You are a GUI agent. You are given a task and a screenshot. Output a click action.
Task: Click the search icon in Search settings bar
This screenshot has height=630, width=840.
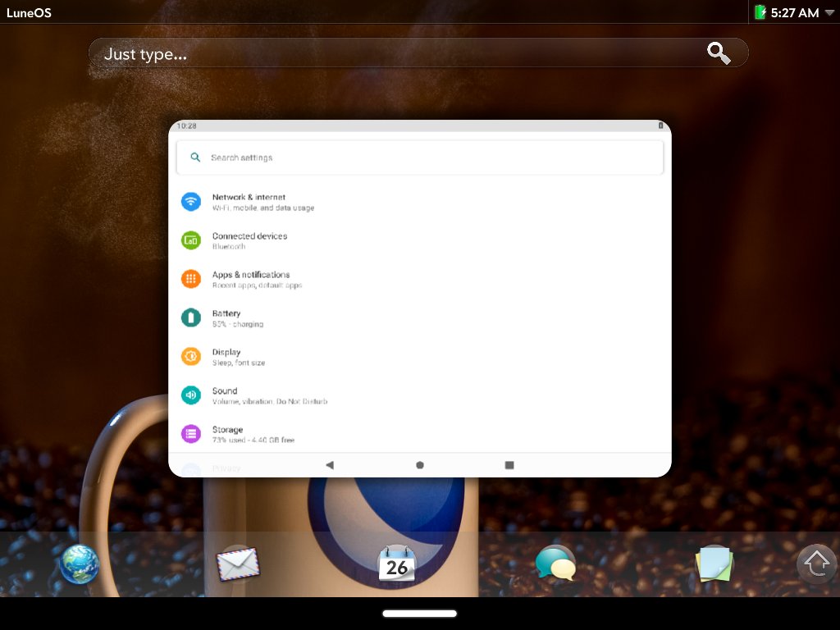pyautogui.click(x=195, y=157)
